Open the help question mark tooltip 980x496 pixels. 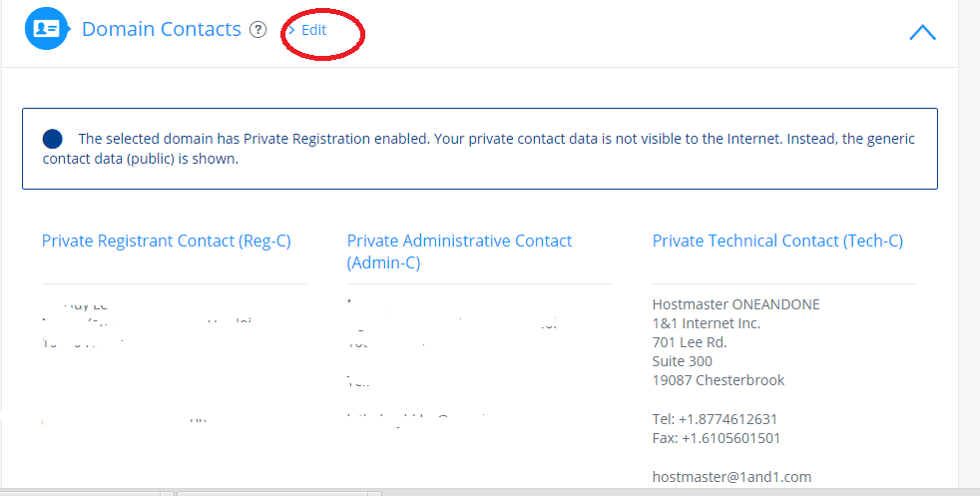258,30
